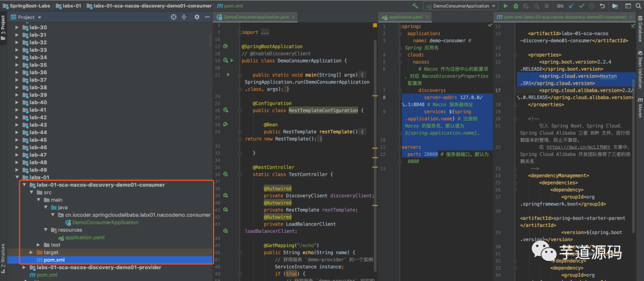Run with coverage toolbar icon
This screenshot has height=281, width=644.
tap(526, 6)
